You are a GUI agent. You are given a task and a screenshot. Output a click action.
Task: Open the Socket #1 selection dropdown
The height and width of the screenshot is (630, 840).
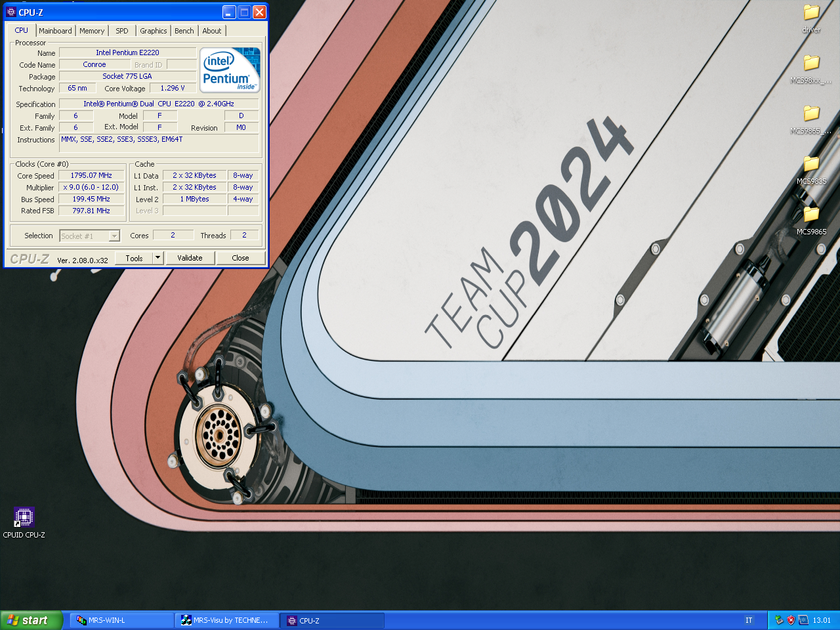click(90, 236)
